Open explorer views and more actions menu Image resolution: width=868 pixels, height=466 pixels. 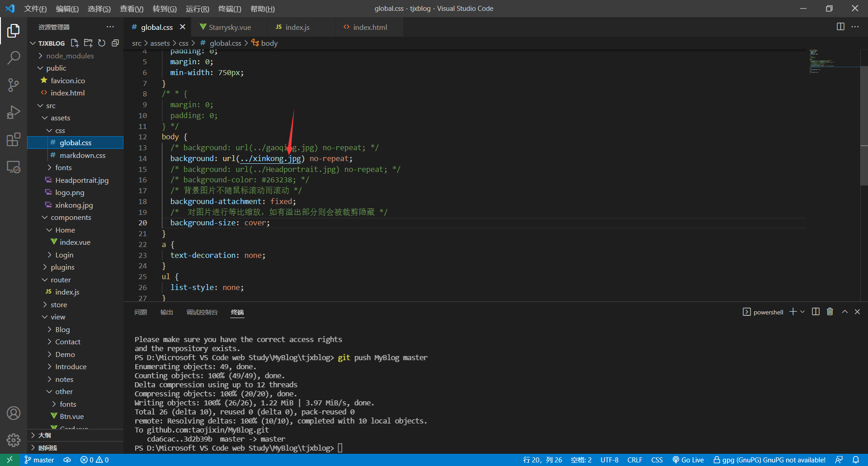(x=110, y=27)
